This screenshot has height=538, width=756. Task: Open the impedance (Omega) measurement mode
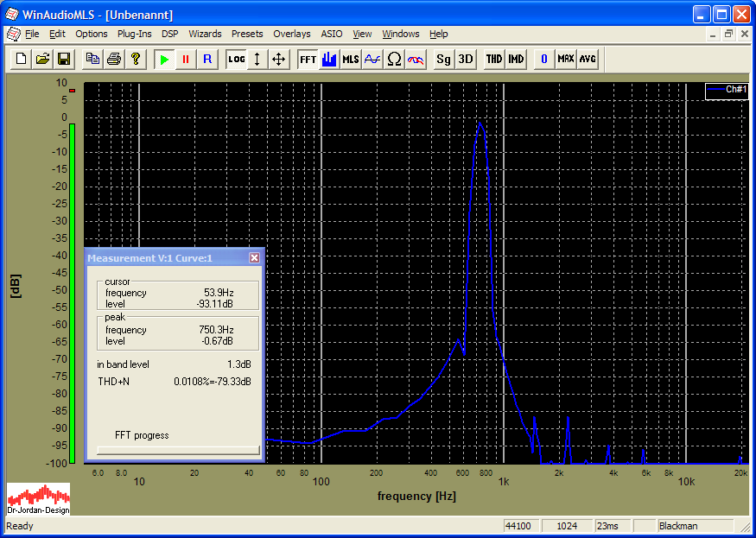tap(394, 59)
